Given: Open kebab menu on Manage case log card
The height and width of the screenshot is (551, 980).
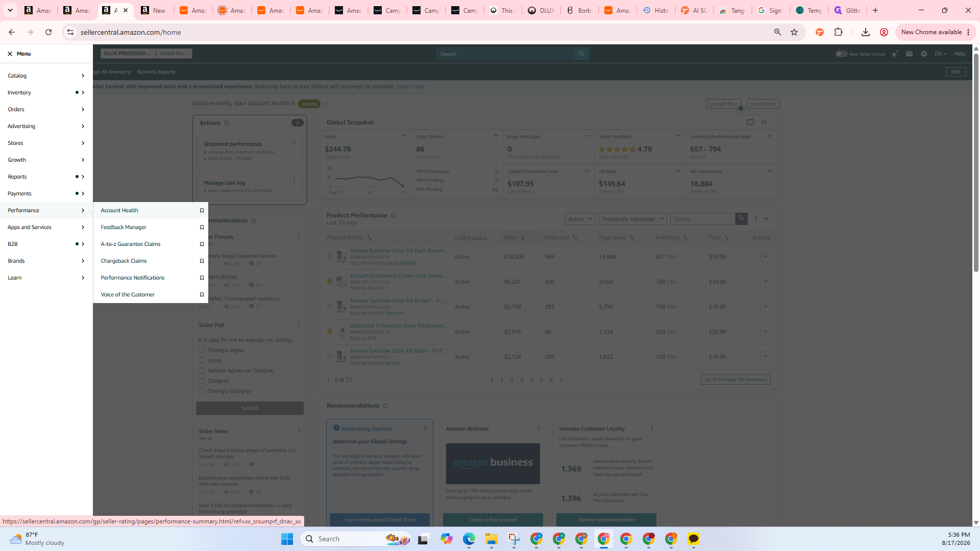Looking at the screenshot, I should (294, 181).
